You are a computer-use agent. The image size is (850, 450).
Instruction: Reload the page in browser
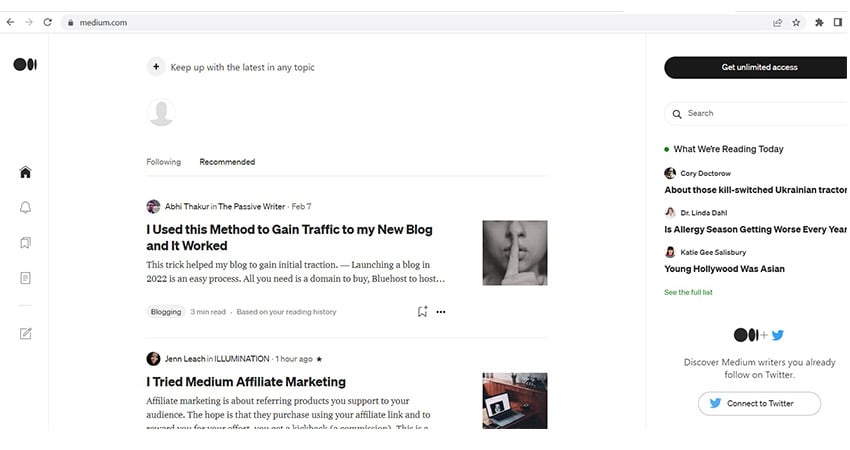pos(48,22)
